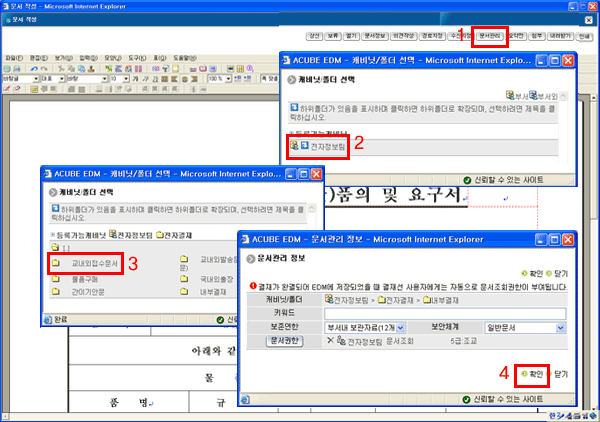Open the 100 % zoom dropdown
This screenshot has height=422, width=600.
[228, 79]
